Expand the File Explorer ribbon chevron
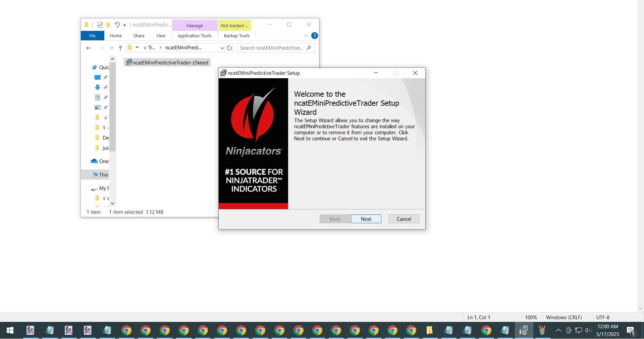This screenshot has width=644, height=339. 306,36
